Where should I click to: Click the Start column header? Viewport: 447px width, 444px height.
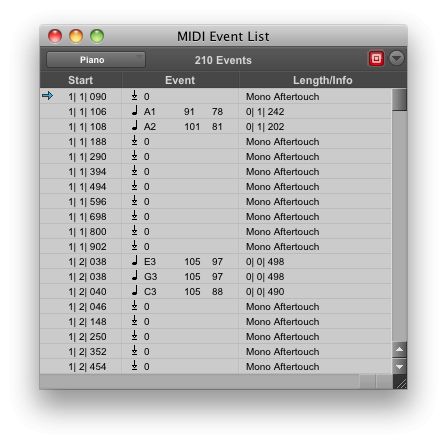(x=81, y=80)
